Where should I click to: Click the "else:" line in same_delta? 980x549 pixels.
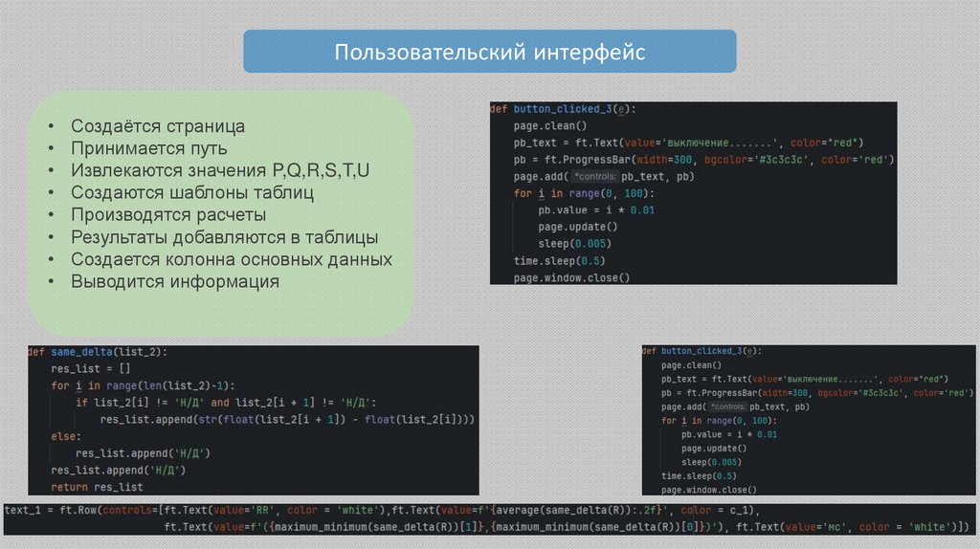pyautogui.click(x=66, y=436)
